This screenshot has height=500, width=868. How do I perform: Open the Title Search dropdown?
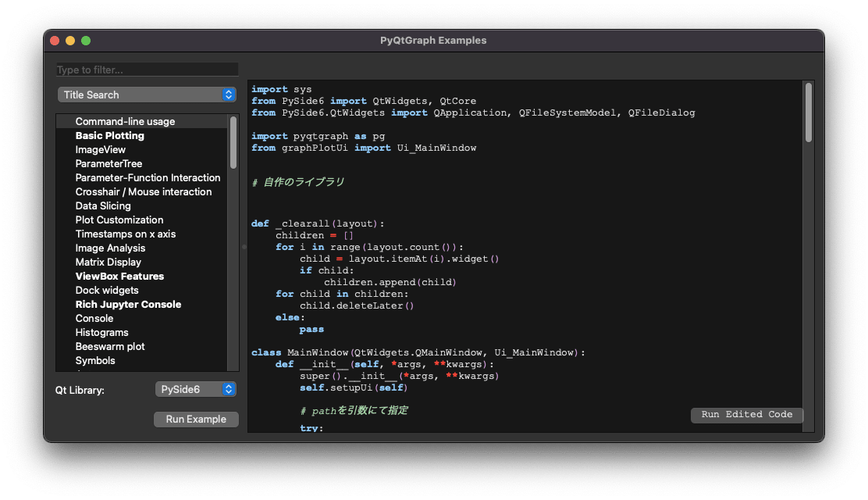[148, 95]
